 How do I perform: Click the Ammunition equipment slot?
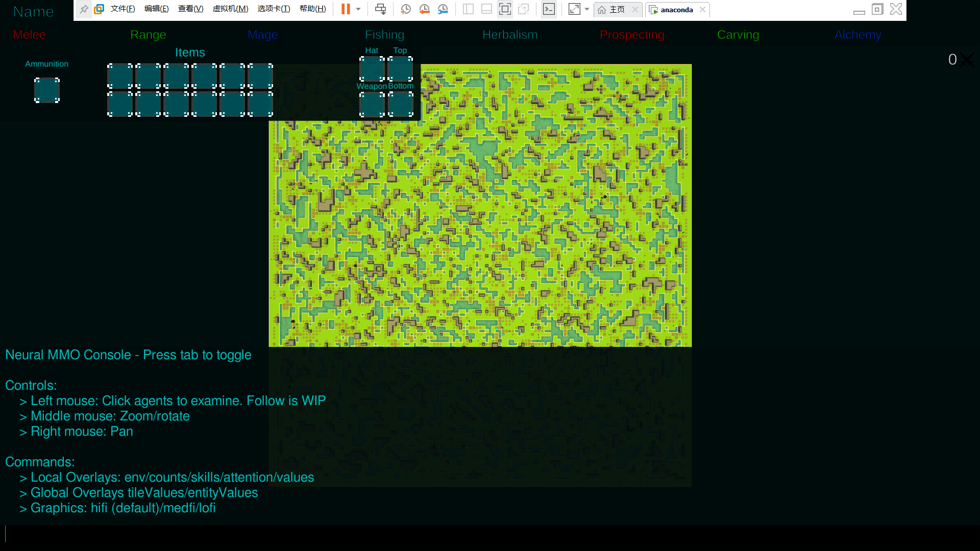click(47, 90)
